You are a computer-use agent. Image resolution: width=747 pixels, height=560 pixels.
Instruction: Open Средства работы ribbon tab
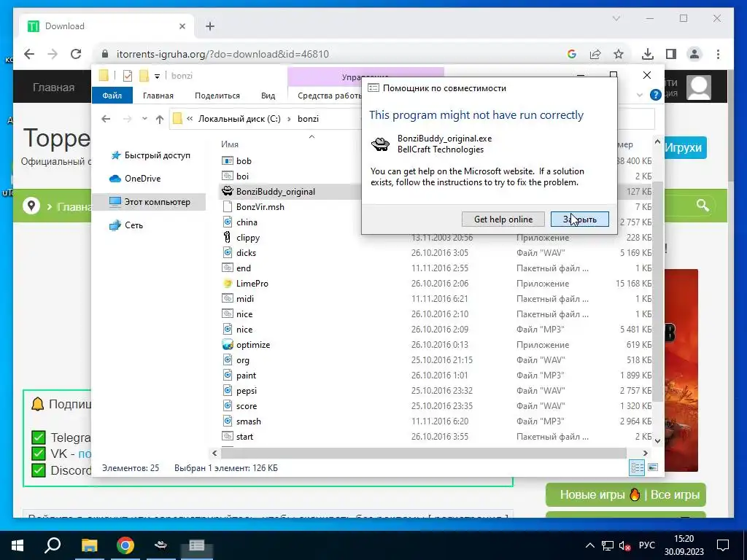[329, 96]
